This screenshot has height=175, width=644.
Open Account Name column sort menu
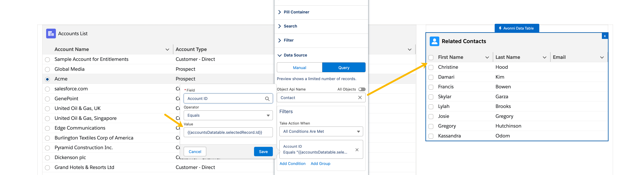click(x=167, y=49)
